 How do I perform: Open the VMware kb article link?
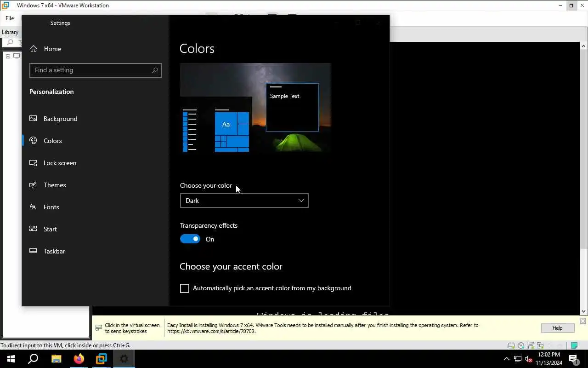(x=211, y=331)
